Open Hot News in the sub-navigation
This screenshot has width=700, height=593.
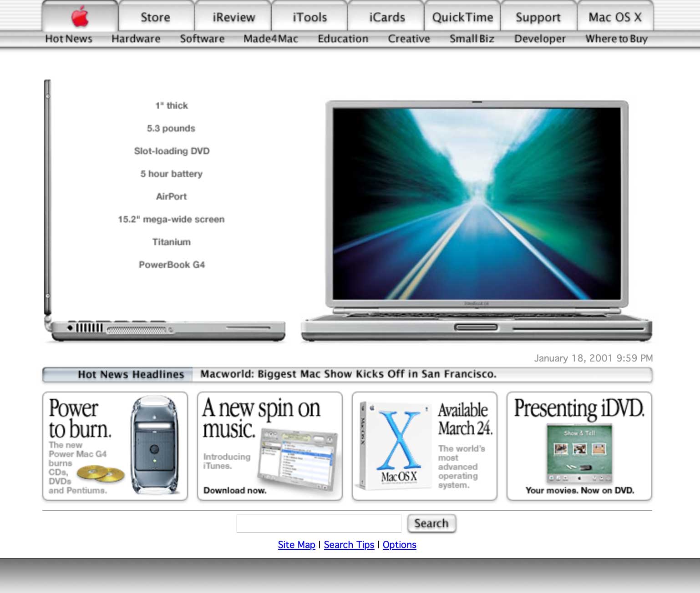click(69, 39)
